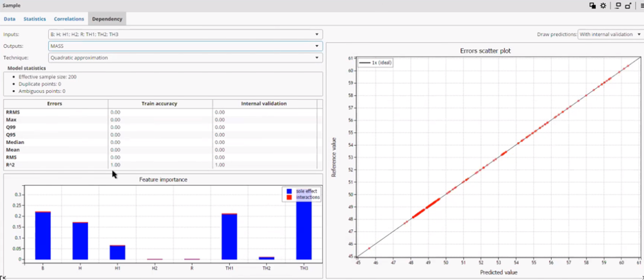
Task: Open the Draw predictions dropdown
Action: tap(610, 35)
